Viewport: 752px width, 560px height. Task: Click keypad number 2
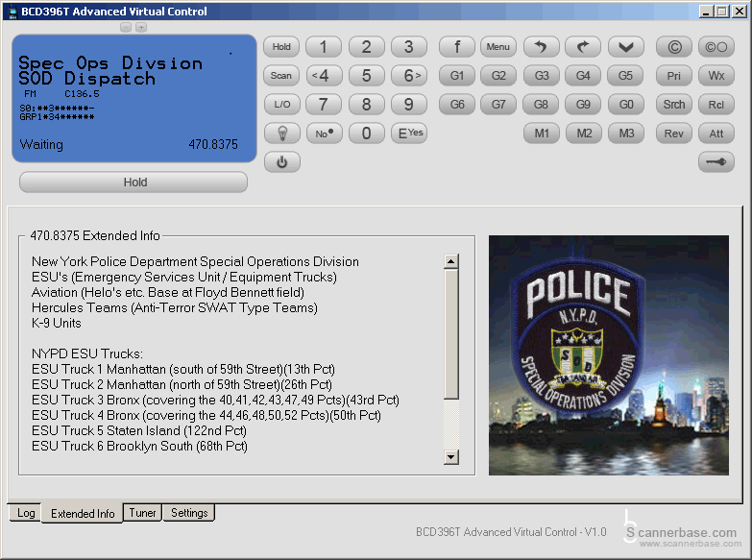click(367, 46)
